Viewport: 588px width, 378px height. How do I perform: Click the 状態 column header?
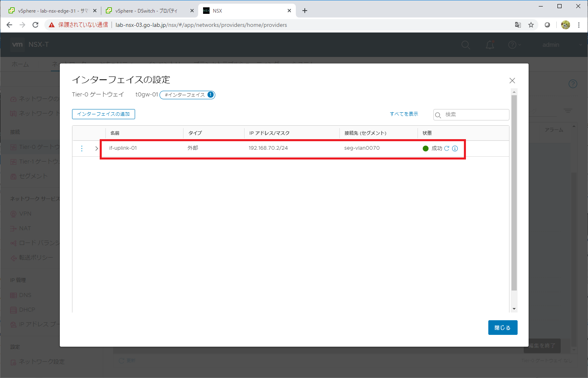coord(427,133)
